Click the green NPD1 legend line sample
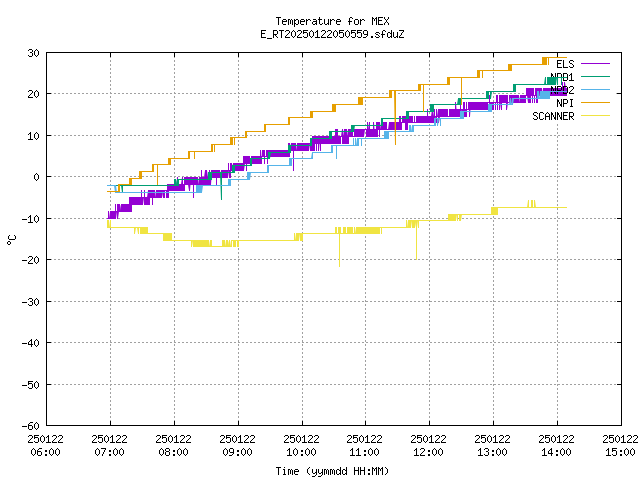Screen dimensions: 640x480 click(595, 76)
